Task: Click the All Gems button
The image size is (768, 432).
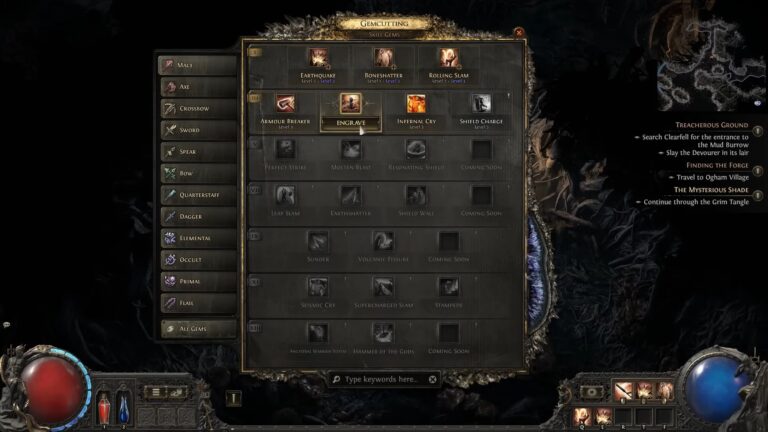Action: [198, 329]
